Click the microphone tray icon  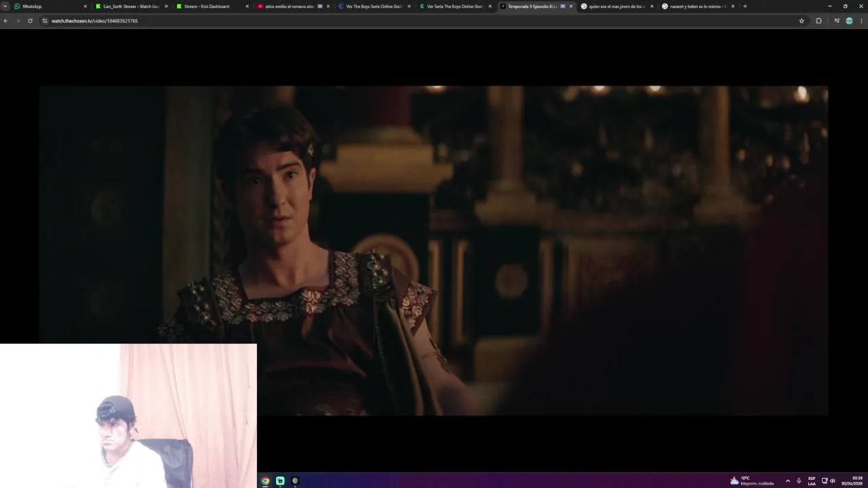click(x=799, y=481)
